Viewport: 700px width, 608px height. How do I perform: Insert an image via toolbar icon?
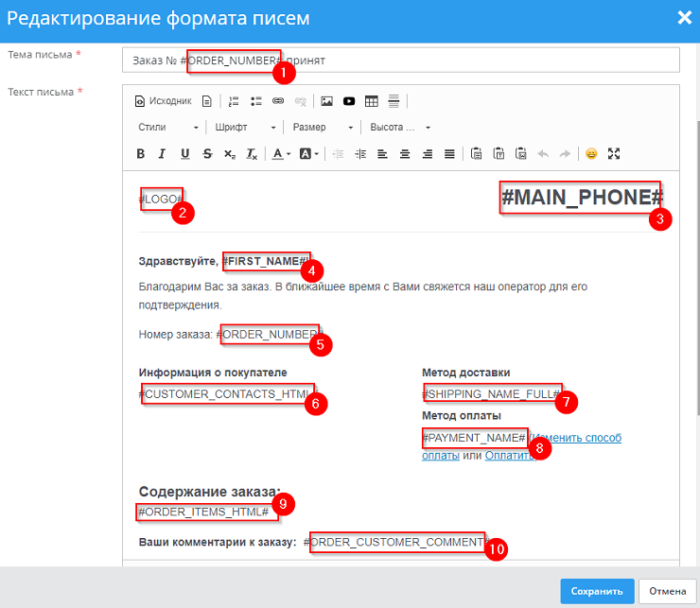coord(326,100)
